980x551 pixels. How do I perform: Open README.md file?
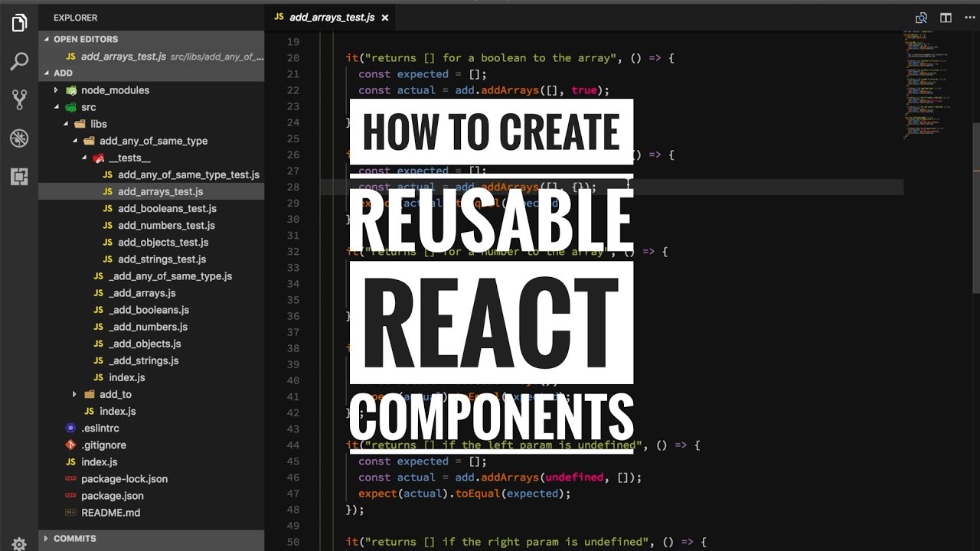152,513
